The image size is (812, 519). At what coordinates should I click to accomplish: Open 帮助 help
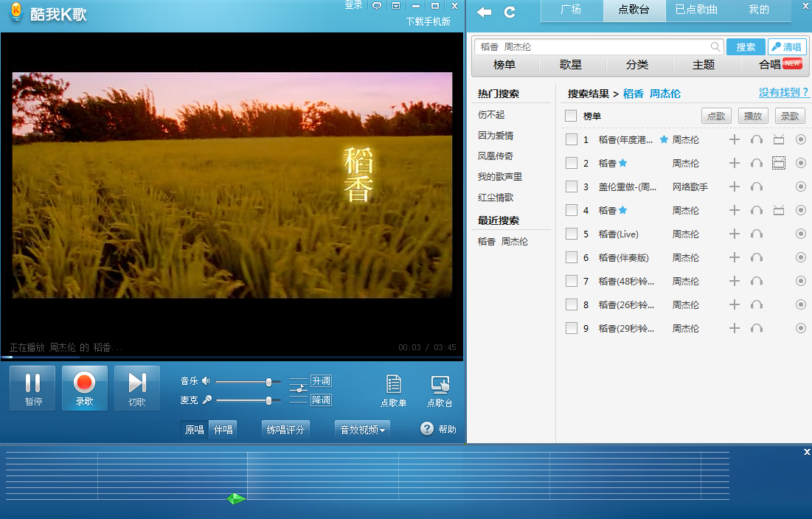(x=438, y=429)
